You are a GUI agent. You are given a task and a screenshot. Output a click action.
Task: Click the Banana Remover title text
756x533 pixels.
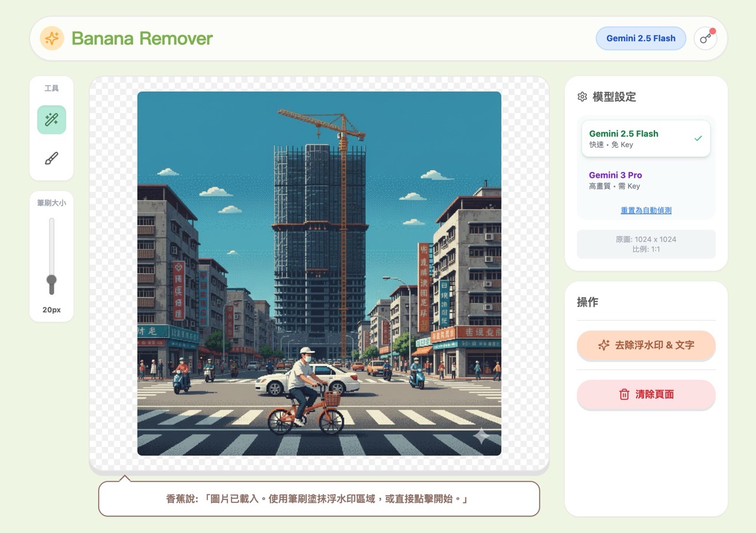[x=142, y=38]
